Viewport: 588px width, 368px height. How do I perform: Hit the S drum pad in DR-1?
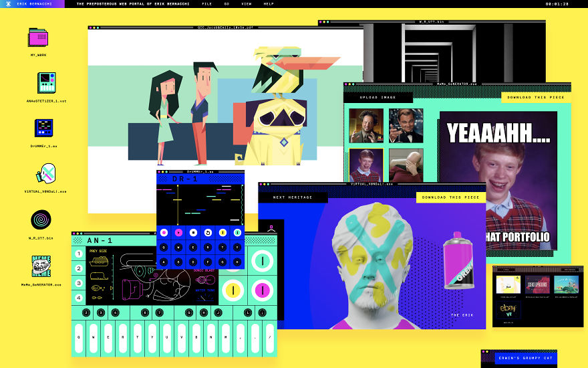point(178,262)
